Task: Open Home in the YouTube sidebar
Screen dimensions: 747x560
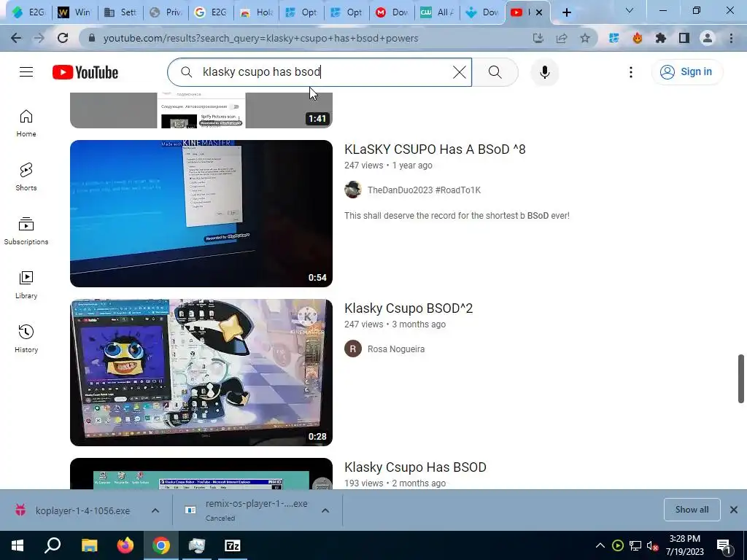Action: [26, 122]
